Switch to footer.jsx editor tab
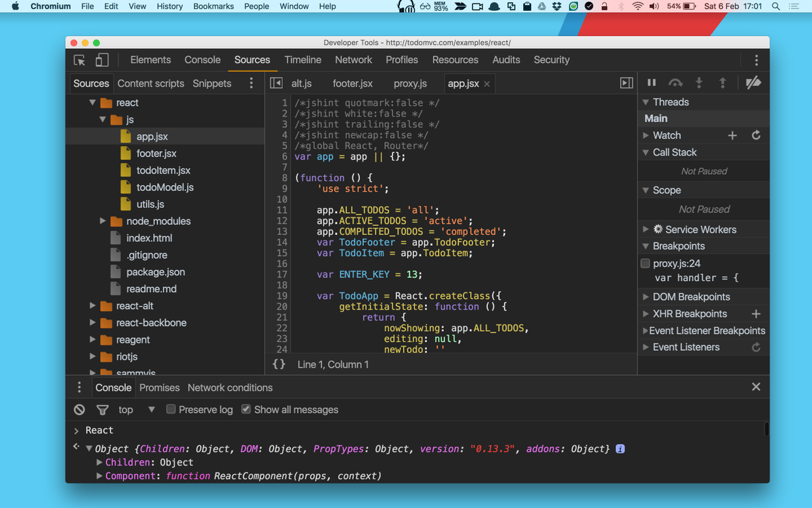 [x=353, y=84]
